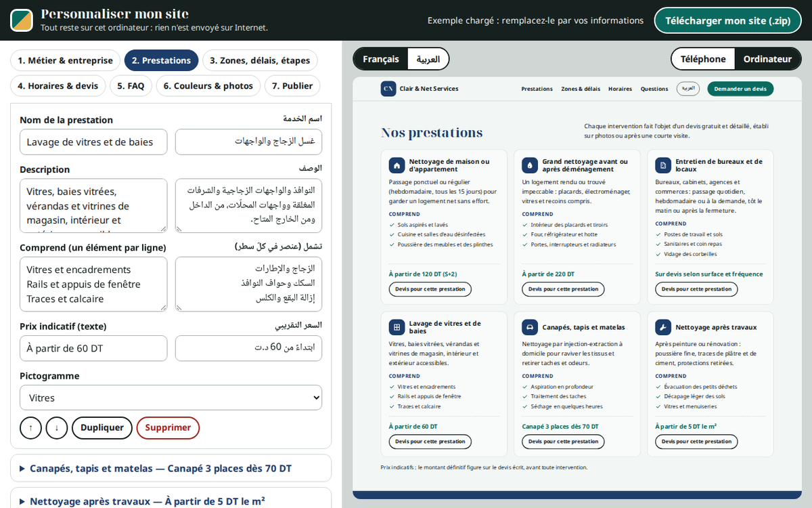Click sofa icon on Canapés, tapis card
The width and height of the screenshot is (812, 508).
pos(530,327)
